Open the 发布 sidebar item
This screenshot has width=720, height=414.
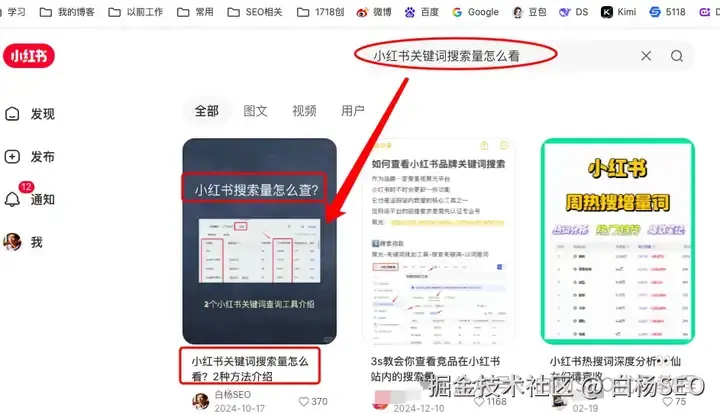(30, 157)
